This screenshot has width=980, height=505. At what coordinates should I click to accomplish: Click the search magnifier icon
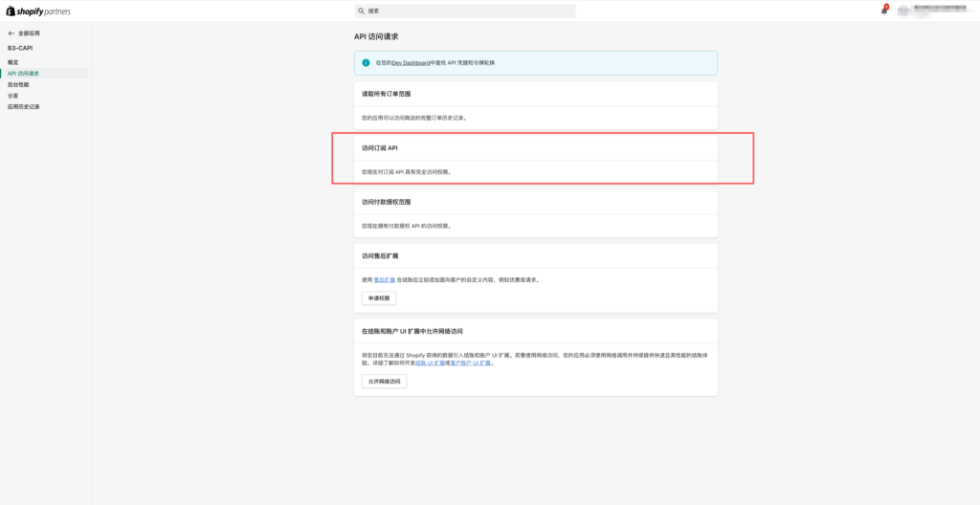pyautogui.click(x=361, y=11)
